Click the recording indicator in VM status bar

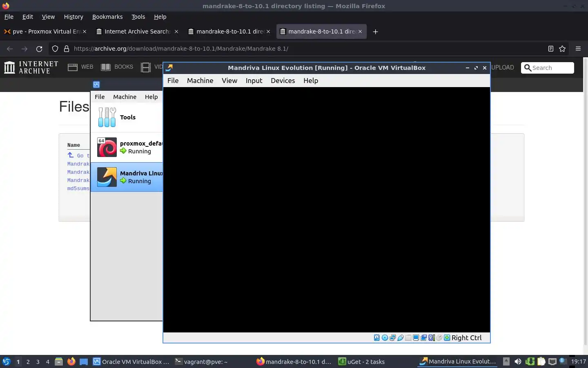coord(423,338)
